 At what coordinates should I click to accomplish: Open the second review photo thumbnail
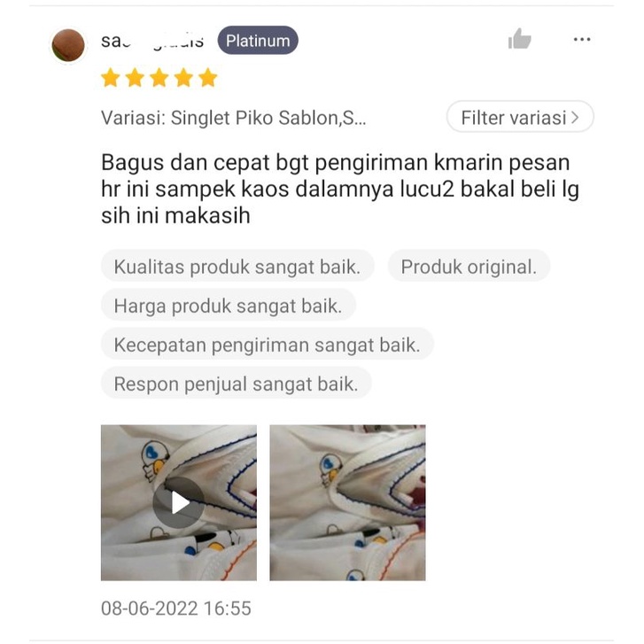(347, 503)
